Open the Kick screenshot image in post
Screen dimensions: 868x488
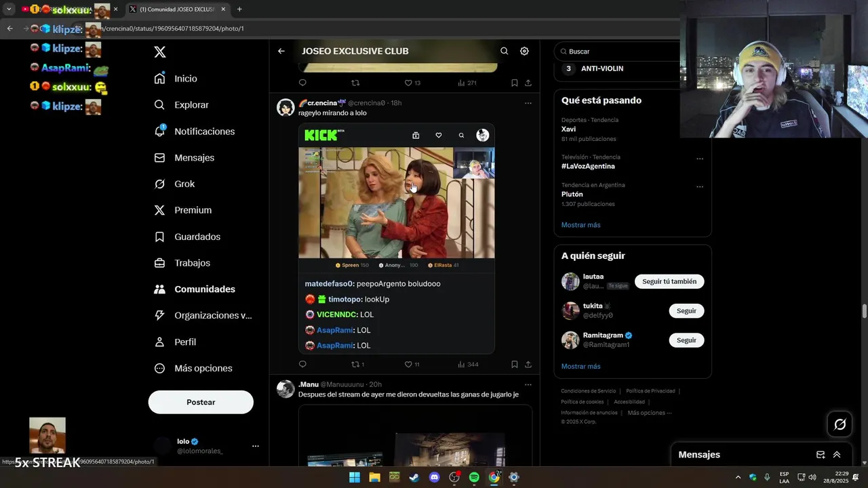click(397, 239)
